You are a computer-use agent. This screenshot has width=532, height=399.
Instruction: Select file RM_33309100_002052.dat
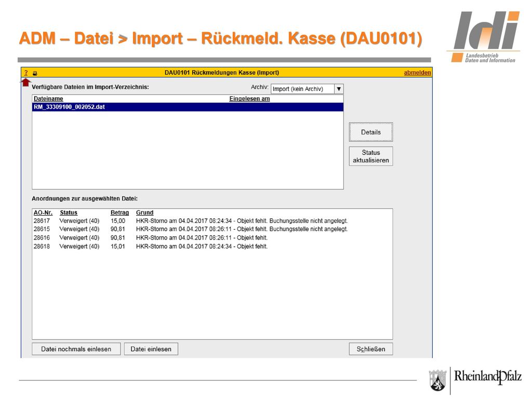pyautogui.click(x=188, y=107)
